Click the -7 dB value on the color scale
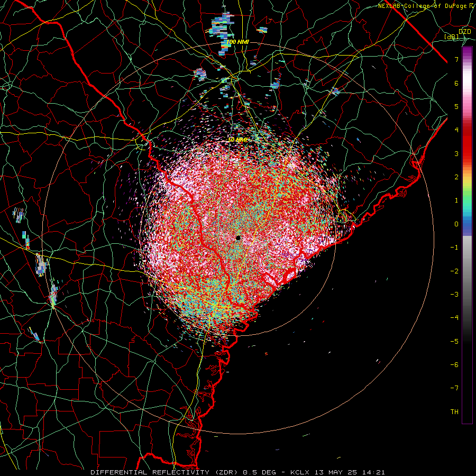Screen dimensions: 476x476 [x=454, y=388]
